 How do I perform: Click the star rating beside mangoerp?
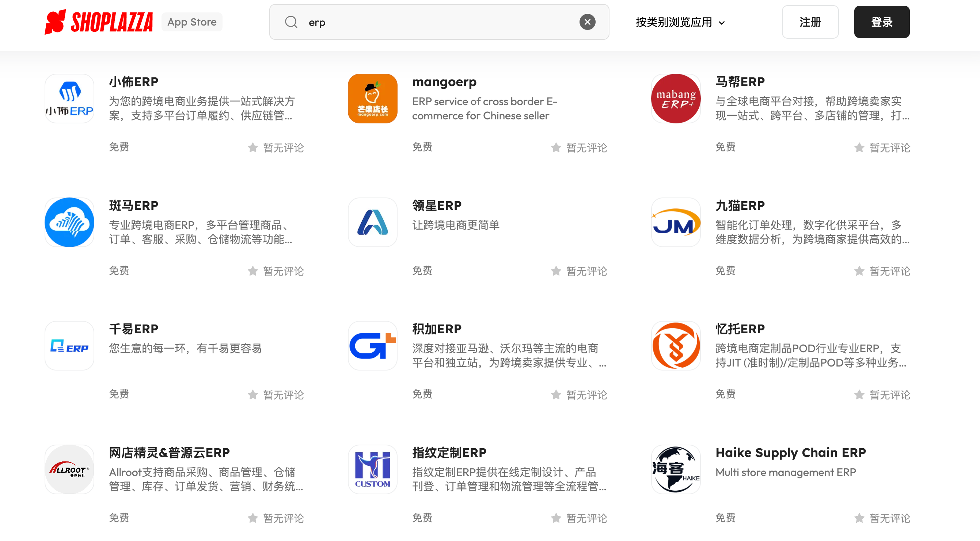click(x=556, y=148)
